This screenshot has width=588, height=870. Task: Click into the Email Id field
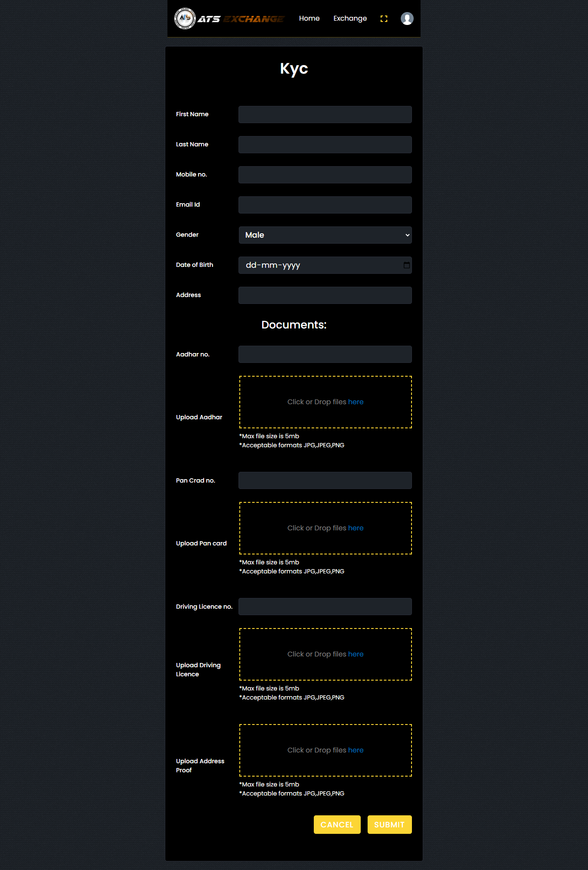[325, 205]
